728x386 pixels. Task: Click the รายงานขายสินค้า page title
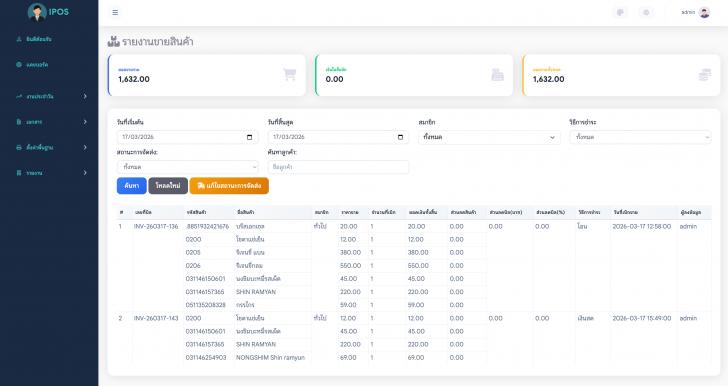point(157,42)
